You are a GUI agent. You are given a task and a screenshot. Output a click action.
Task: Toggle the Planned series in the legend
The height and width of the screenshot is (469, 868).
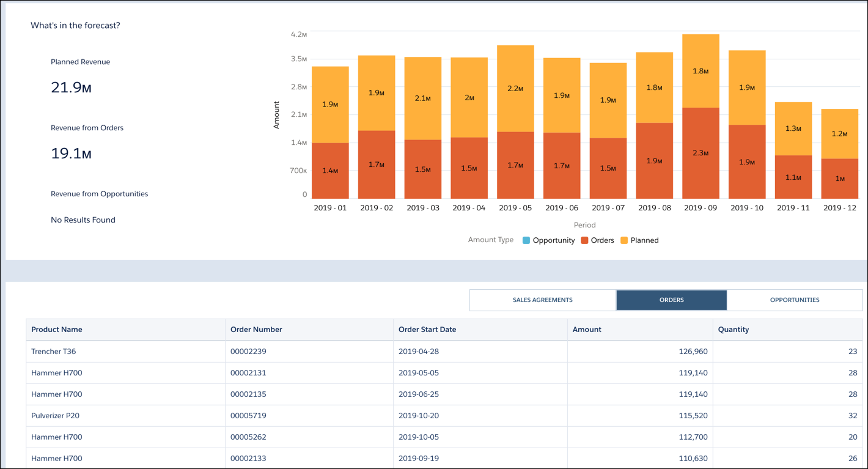(x=645, y=240)
